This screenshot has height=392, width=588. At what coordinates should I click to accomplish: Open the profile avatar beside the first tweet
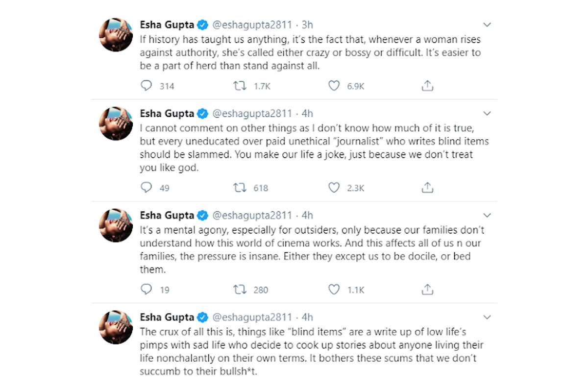coord(116,35)
